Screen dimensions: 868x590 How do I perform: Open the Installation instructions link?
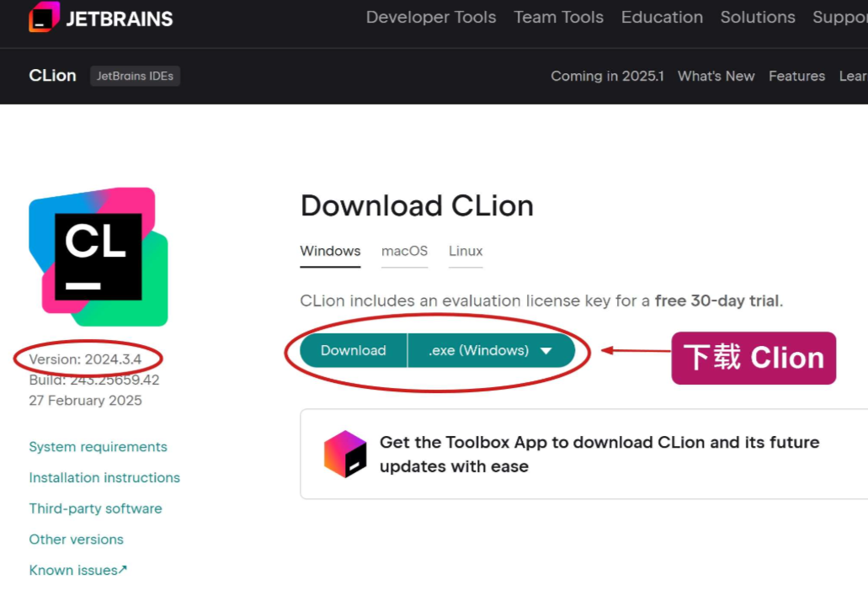pyautogui.click(x=104, y=478)
